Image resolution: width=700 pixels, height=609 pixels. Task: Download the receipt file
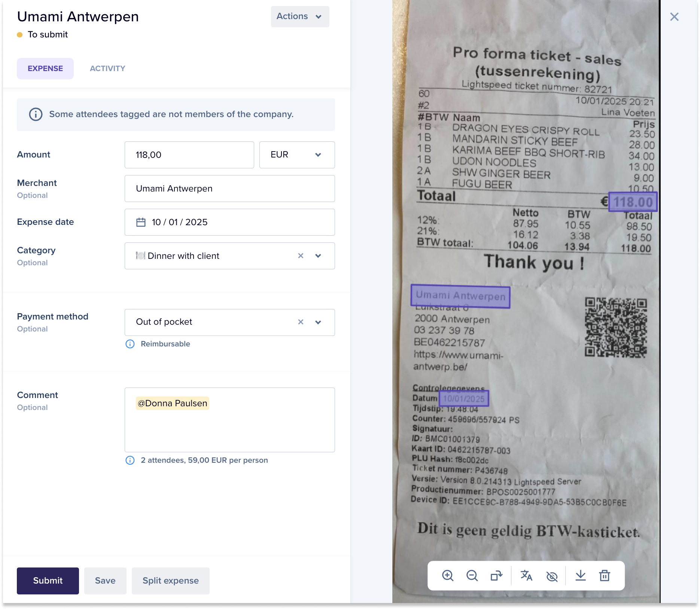(581, 576)
